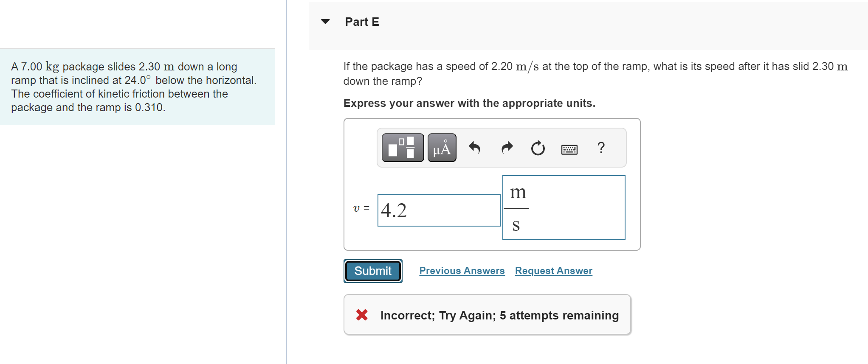The width and height of the screenshot is (868, 364).
Task: Select the math templates toolbar icon
Action: point(402,148)
